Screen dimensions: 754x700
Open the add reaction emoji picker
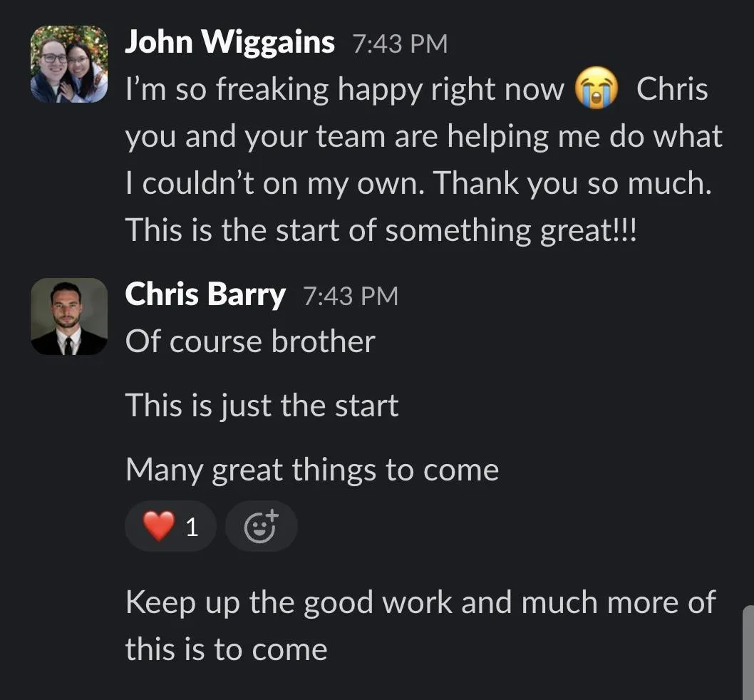click(x=262, y=526)
